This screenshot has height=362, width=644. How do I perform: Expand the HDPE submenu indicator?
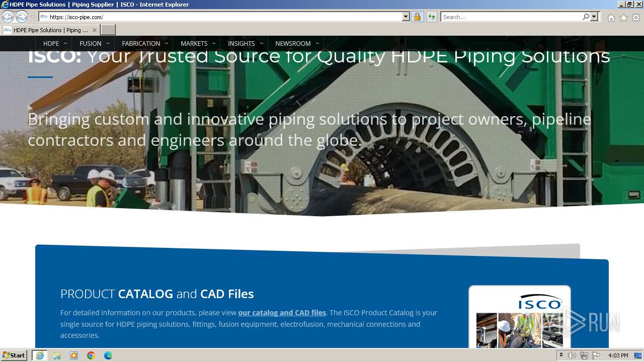click(65, 43)
